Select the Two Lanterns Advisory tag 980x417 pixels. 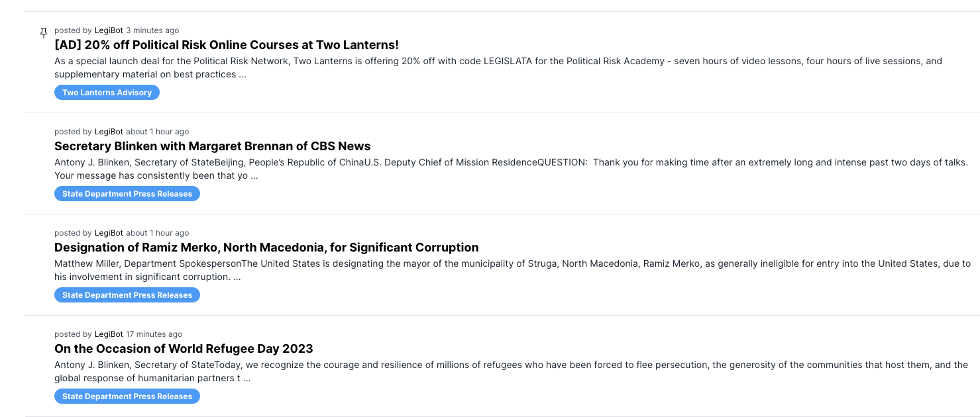(x=107, y=93)
